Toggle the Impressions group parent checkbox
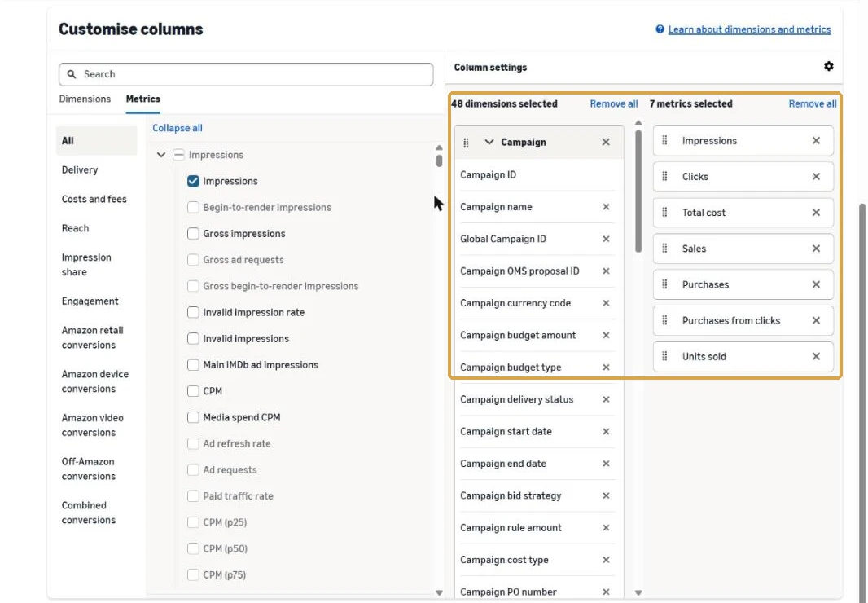The width and height of the screenshot is (868, 603). (x=178, y=155)
